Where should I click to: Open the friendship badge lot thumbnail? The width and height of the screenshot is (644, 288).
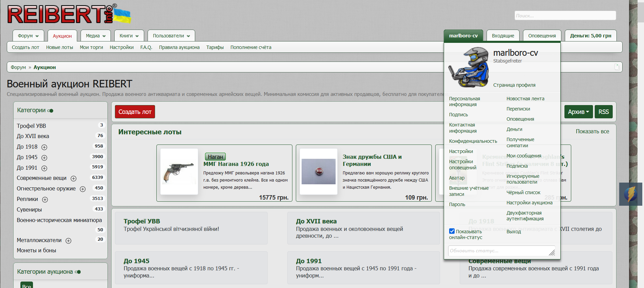319,172
